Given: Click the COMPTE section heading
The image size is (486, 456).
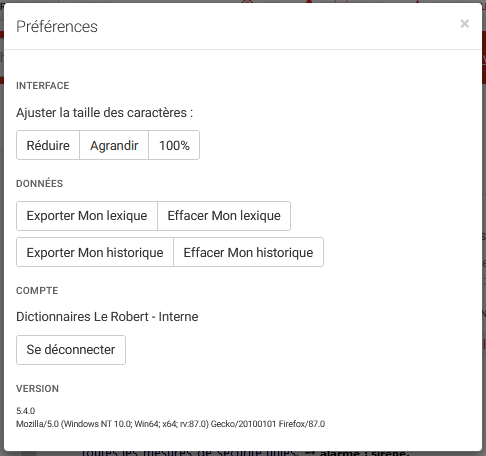Looking at the screenshot, I should 37,291.
